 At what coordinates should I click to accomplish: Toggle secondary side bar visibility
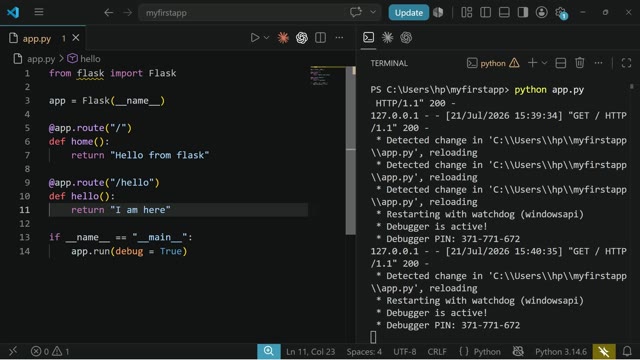523,12
